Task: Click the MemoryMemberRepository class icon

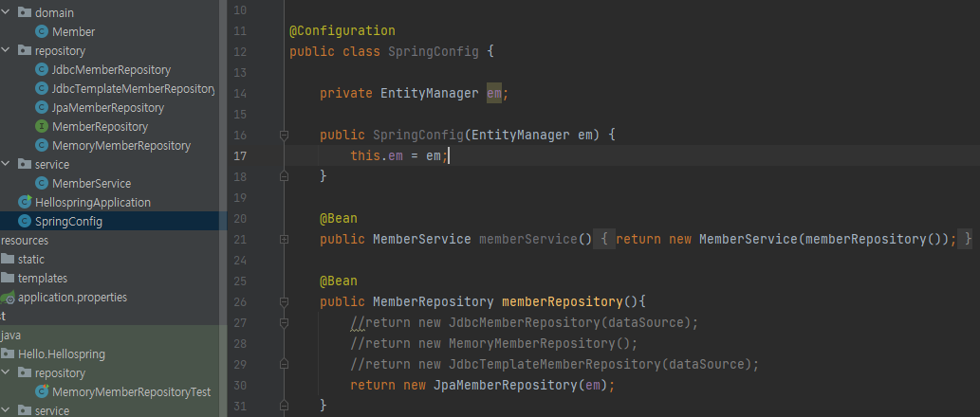Action: point(42,146)
